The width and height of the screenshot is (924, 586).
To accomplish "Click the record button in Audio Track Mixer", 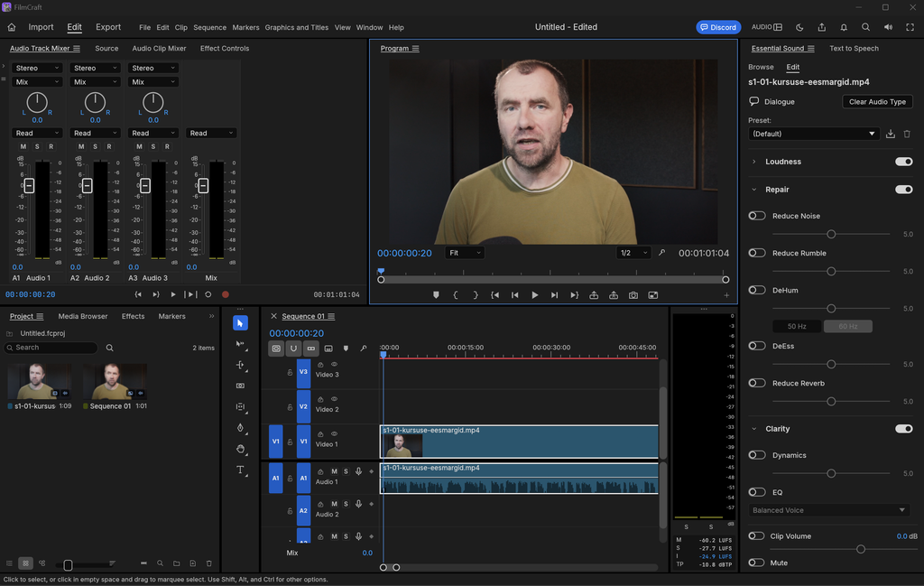I will click(225, 294).
